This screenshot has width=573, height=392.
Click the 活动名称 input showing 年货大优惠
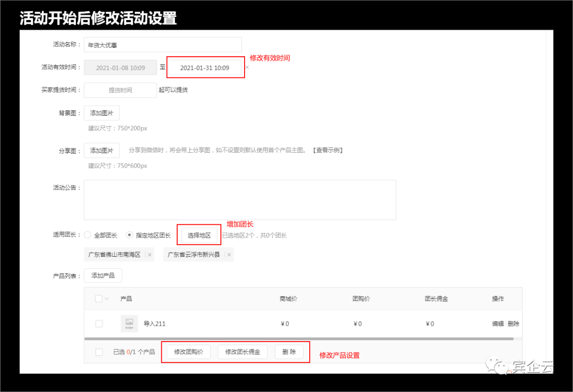pyautogui.click(x=162, y=45)
